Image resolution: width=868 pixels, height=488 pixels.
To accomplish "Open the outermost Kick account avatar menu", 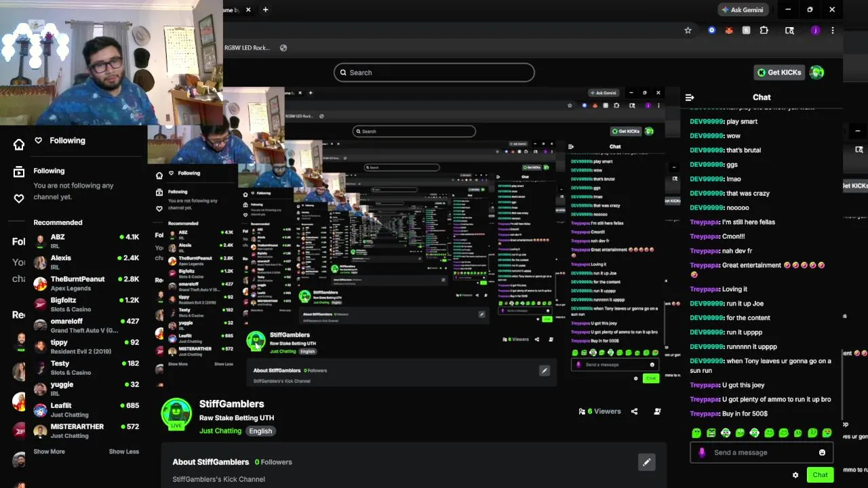I will pos(816,73).
